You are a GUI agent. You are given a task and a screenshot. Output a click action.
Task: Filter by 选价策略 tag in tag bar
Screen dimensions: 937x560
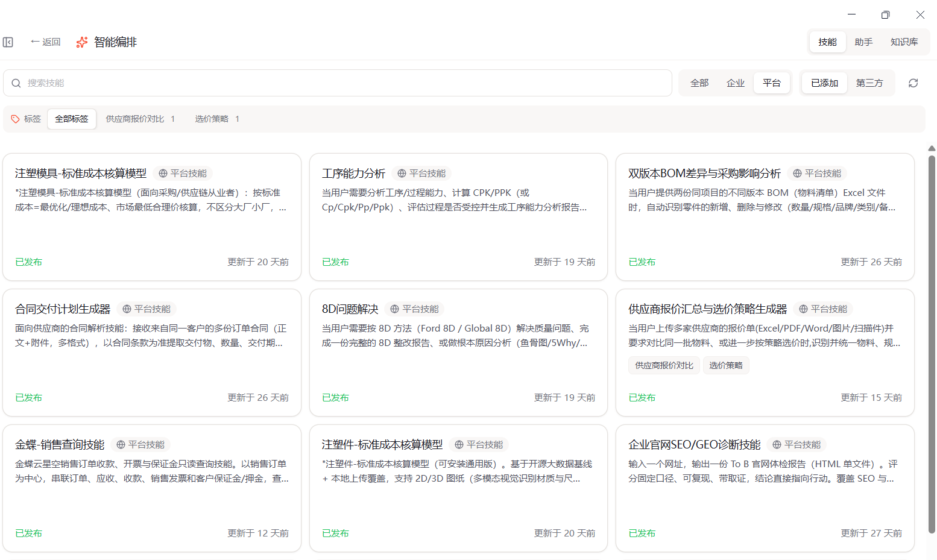coord(217,119)
